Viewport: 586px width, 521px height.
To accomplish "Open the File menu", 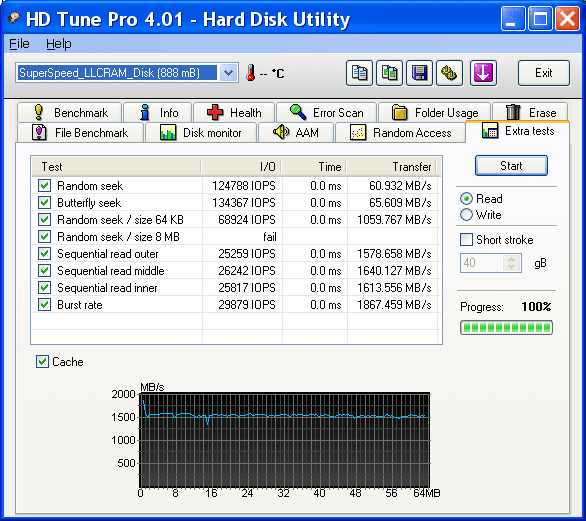I will tap(19, 44).
